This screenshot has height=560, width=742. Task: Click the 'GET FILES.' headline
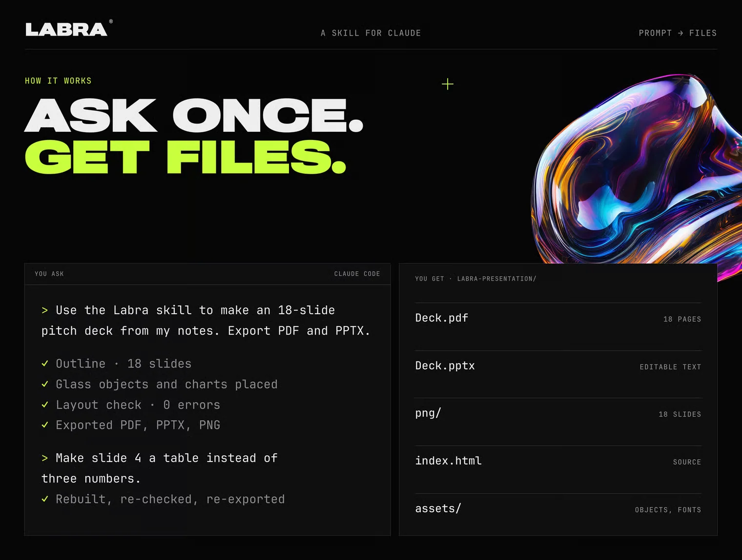[185, 157]
